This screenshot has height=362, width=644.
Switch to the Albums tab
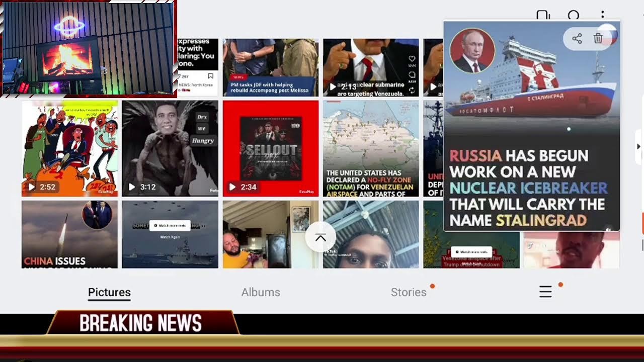(x=261, y=292)
